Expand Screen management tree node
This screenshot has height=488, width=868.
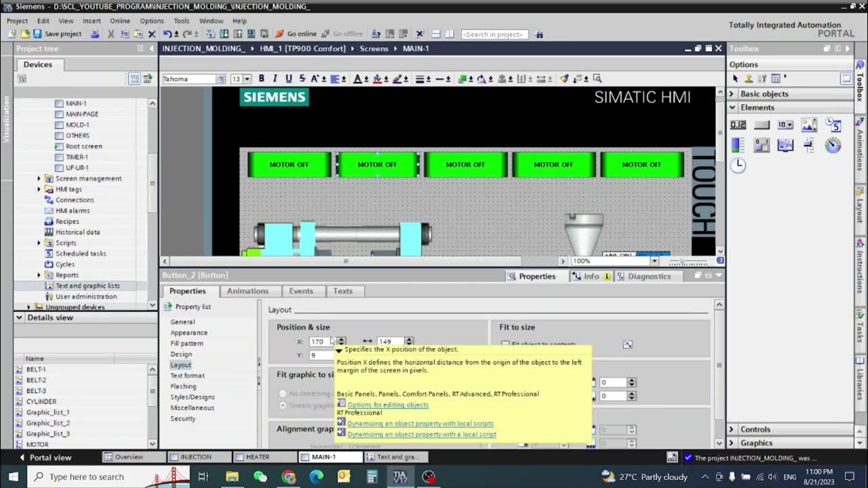(x=39, y=178)
